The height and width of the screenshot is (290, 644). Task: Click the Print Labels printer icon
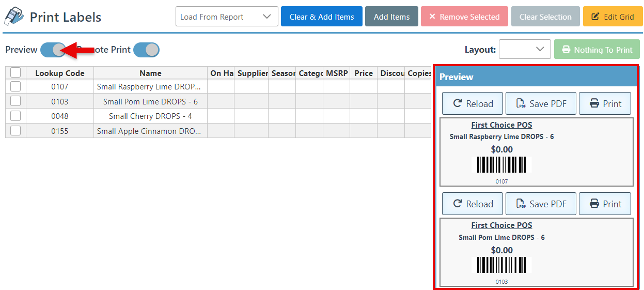(13, 17)
